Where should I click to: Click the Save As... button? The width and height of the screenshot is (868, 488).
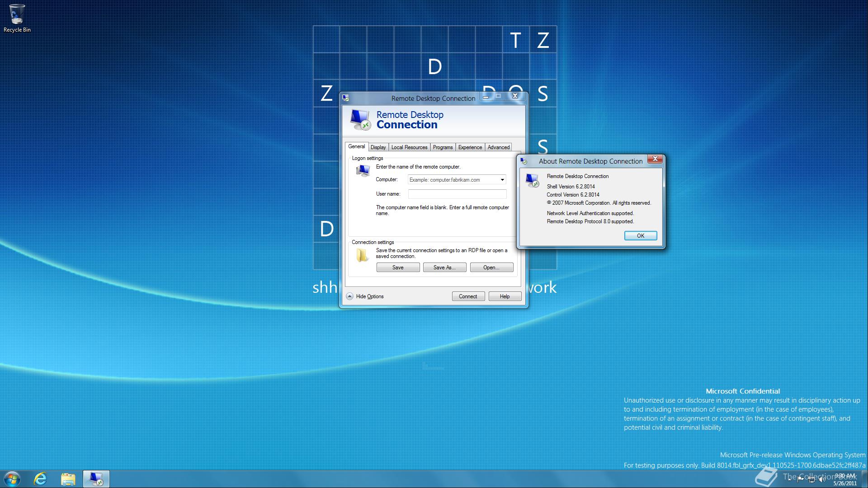tap(444, 267)
